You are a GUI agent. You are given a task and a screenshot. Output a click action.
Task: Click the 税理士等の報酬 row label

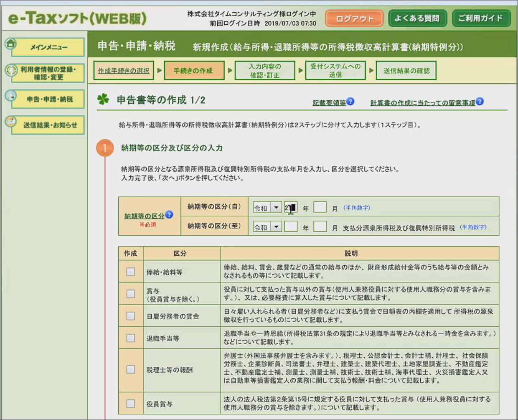point(170,370)
